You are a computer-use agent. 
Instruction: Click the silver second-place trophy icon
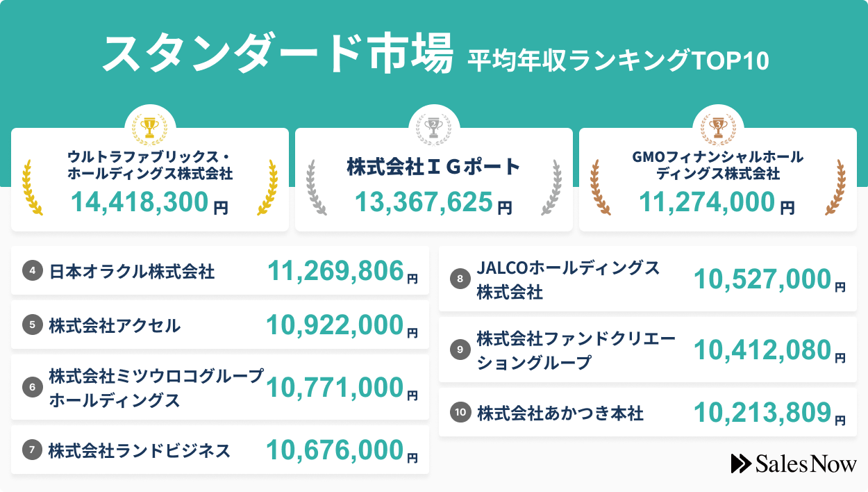point(433,127)
